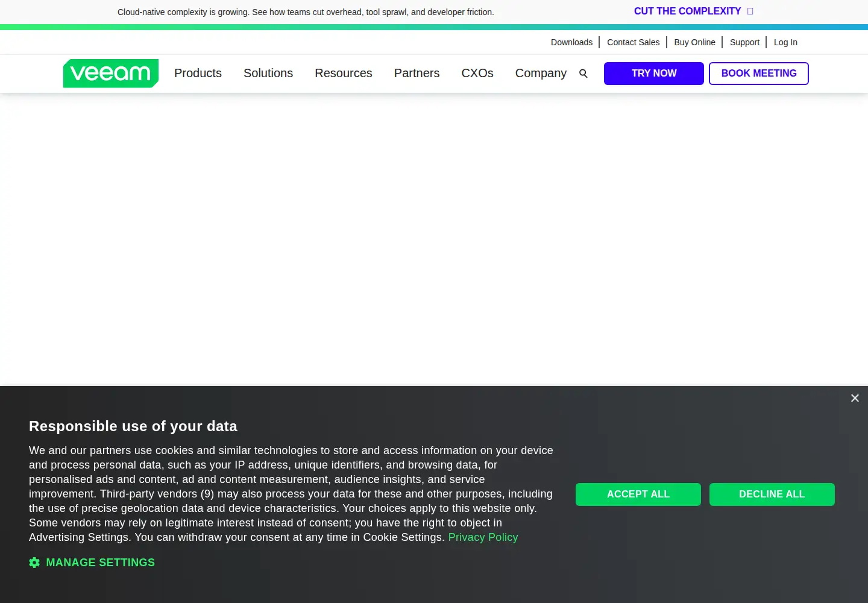The image size is (868, 603).
Task: Open the Support link
Action: [x=744, y=42]
